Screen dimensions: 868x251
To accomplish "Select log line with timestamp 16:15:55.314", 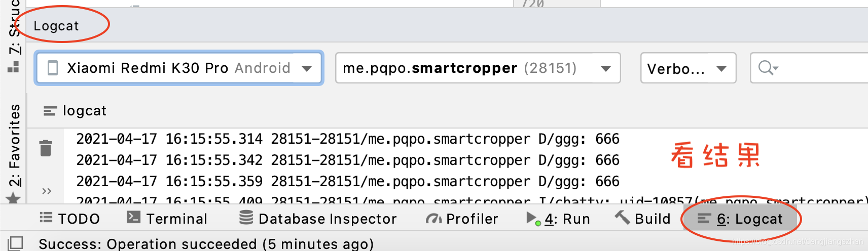I will coord(348,139).
